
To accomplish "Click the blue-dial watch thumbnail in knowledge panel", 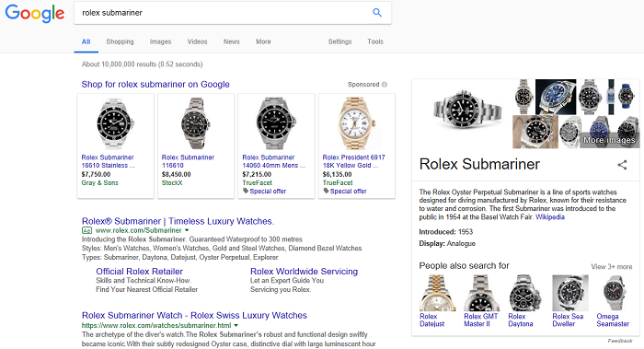I will [556, 97].
